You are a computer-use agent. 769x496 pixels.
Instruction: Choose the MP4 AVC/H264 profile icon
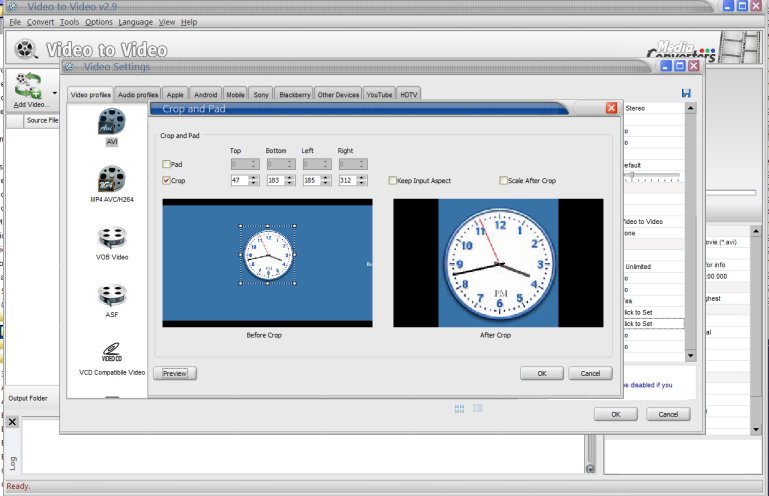point(112,180)
